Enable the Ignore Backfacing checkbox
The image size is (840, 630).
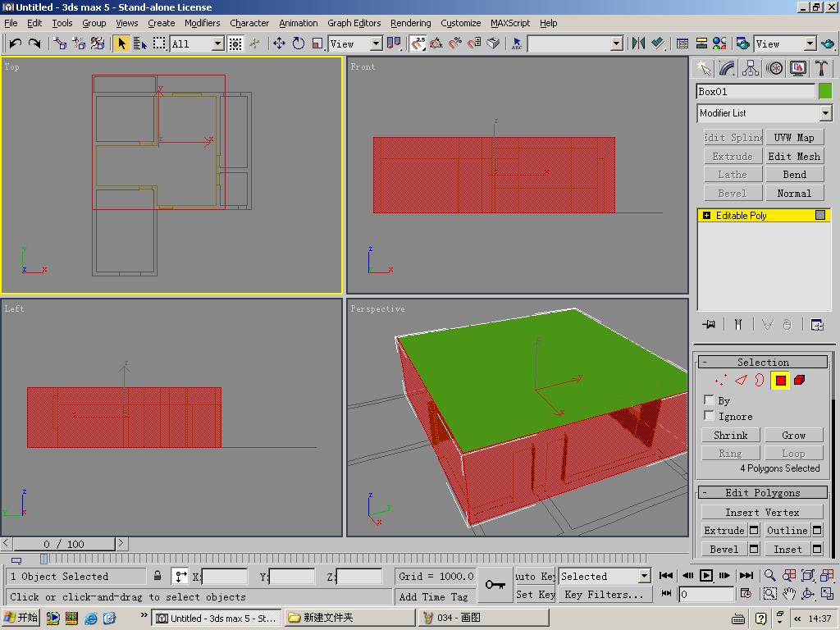coord(709,415)
